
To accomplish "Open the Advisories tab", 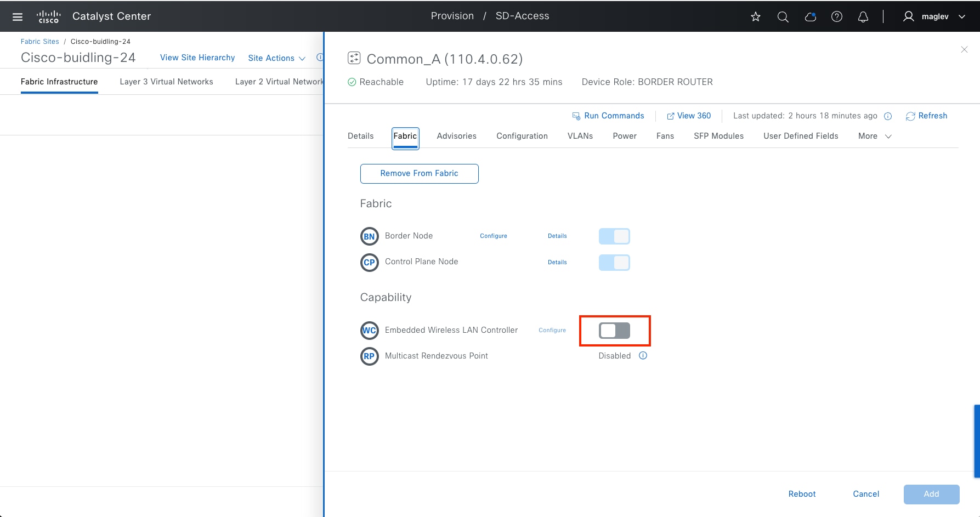I will 457,136.
